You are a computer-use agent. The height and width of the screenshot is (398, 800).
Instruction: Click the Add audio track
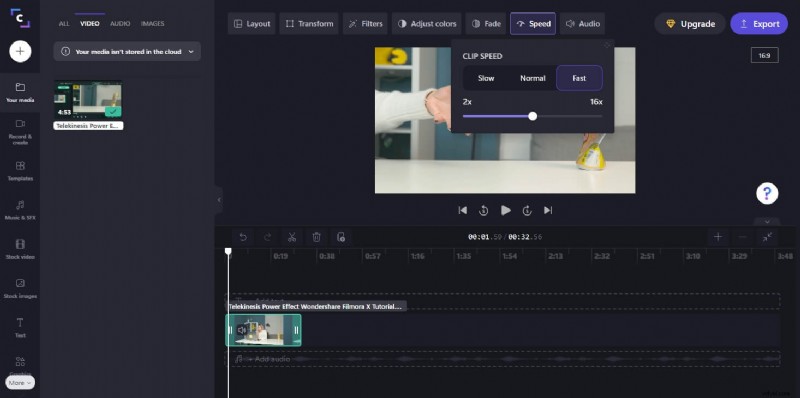coord(503,359)
